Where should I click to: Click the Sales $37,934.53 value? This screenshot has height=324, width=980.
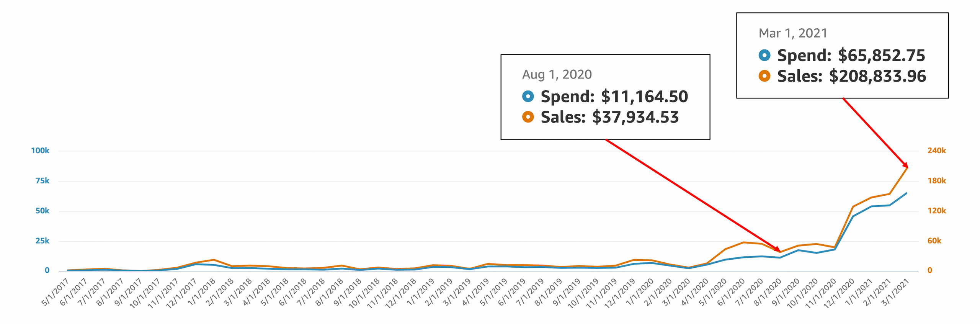(635, 117)
